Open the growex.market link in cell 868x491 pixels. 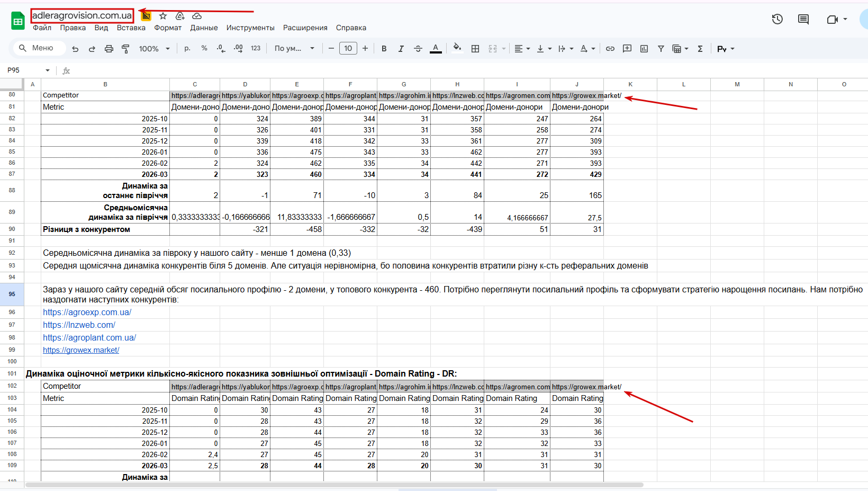pyautogui.click(x=81, y=350)
